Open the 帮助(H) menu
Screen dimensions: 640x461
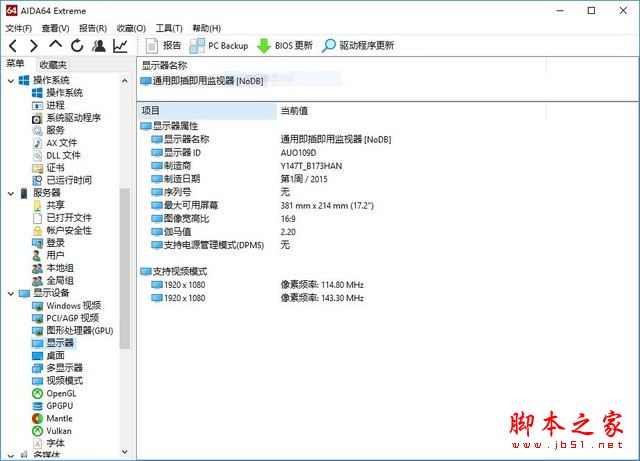[207, 28]
